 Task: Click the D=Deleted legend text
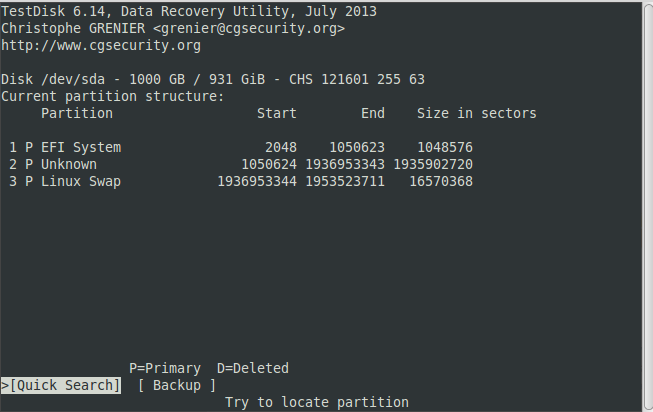[x=253, y=368]
